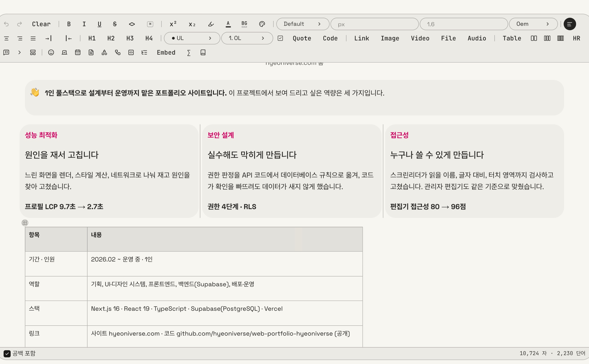Click the Embed button
This screenshot has width=589, height=364.
point(166,52)
